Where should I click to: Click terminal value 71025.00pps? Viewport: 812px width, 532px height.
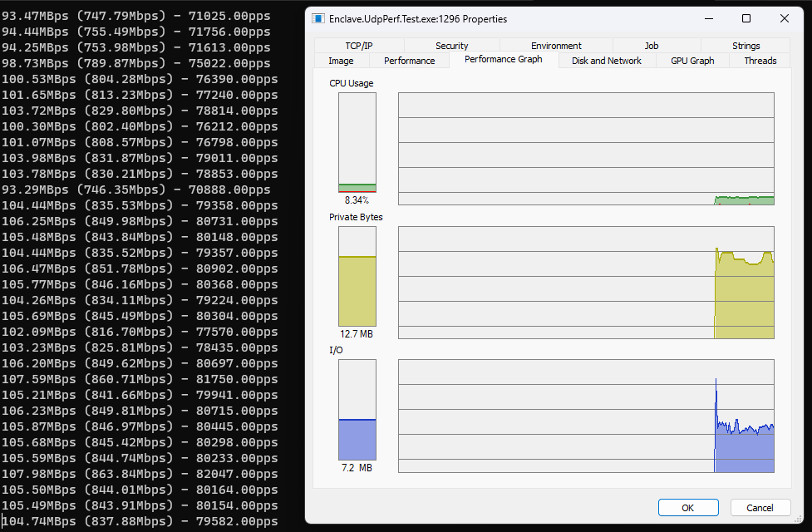coord(229,16)
